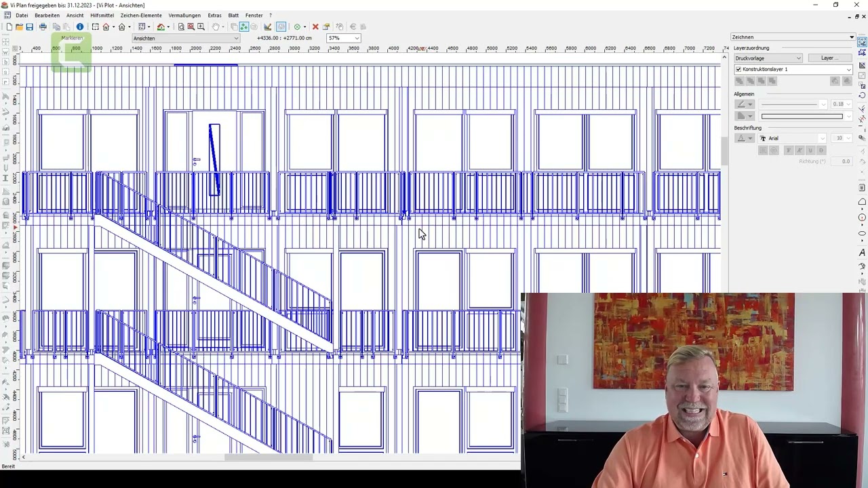Click the green circle snap icon

(x=297, y=27)
